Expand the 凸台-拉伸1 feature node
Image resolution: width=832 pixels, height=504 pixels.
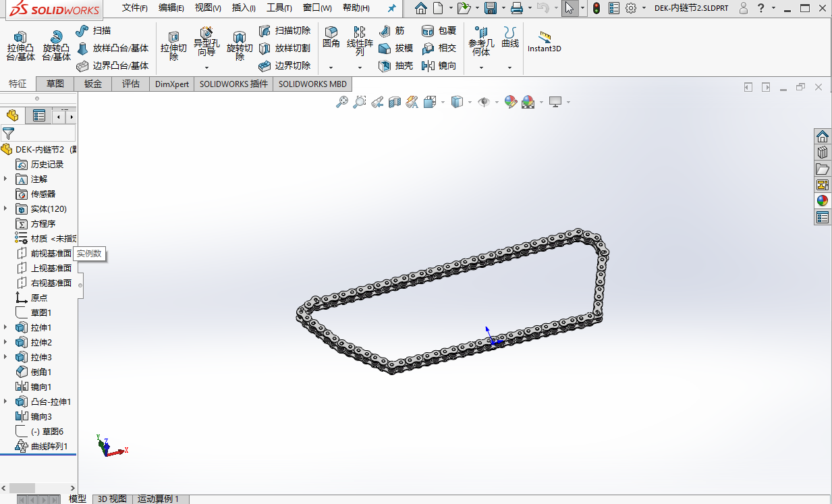tap(5, 401)
